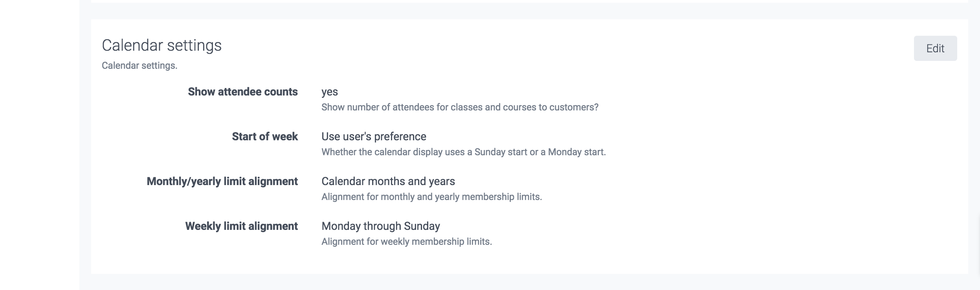980x290 pixels.
Task: Click the 'Calendar settings.' subtitle text
Action: tap(139, 66)
